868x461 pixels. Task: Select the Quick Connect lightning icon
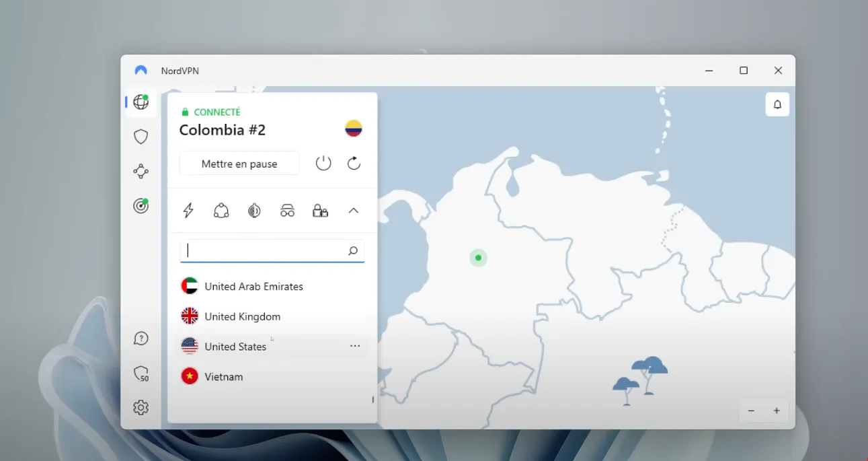click(x=188, y=211)
